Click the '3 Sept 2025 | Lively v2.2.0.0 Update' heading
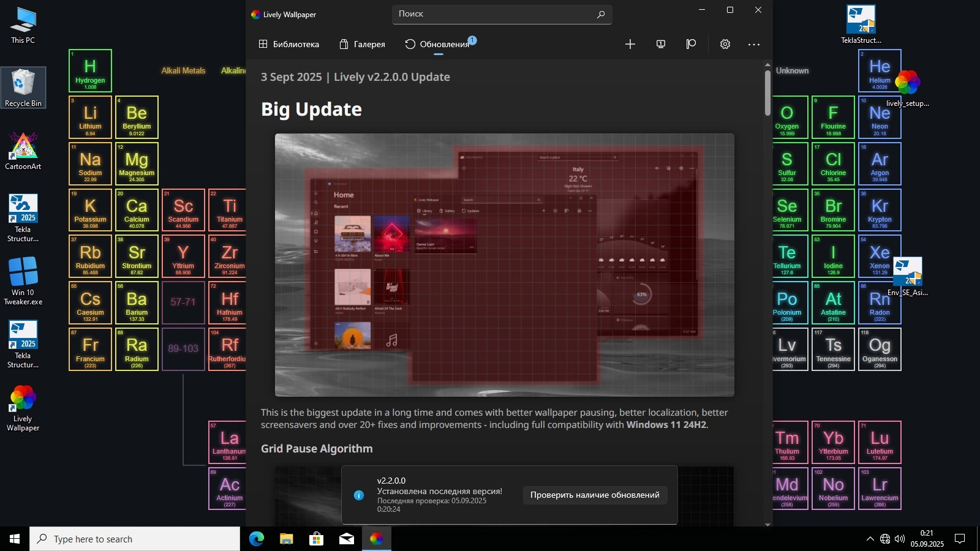 click(x=355, y=77)
